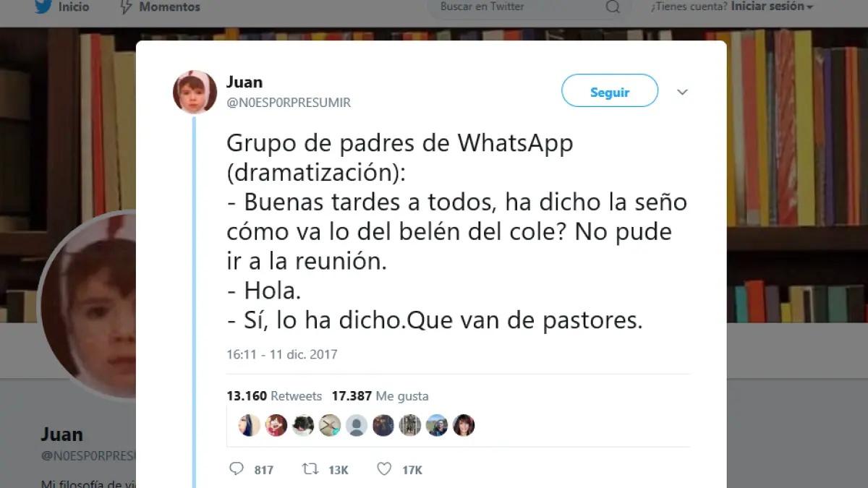The height and width of the screenshot is (488, 868).
Task: Click the large profile photo behind
Action: (x=87, y=305)
